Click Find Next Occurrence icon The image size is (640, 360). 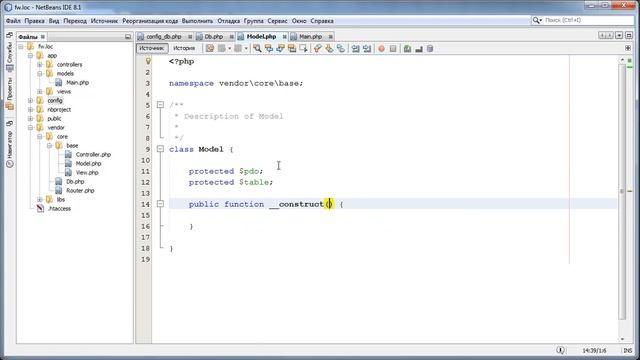(280, 49)
